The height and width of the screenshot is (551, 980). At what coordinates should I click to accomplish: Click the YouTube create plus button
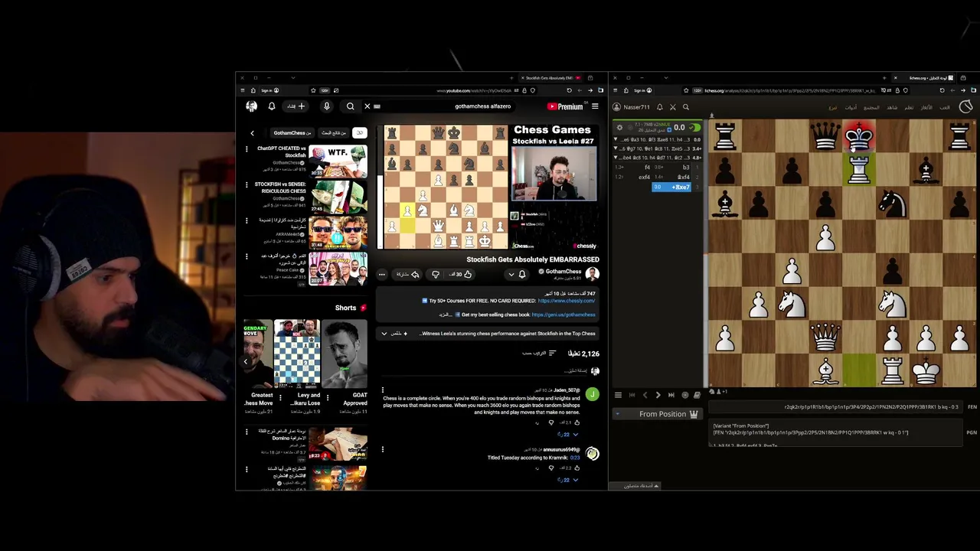coord(296,106)
